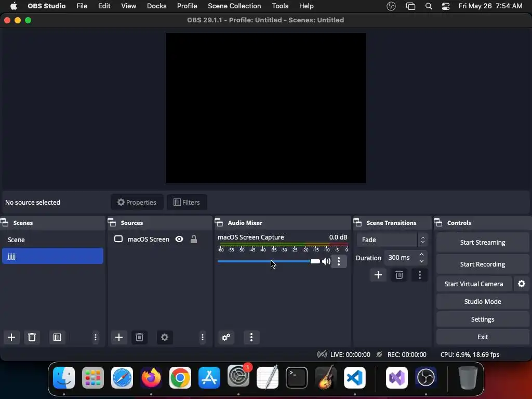
Task: Click the Exit button
Action: (483, 337)
